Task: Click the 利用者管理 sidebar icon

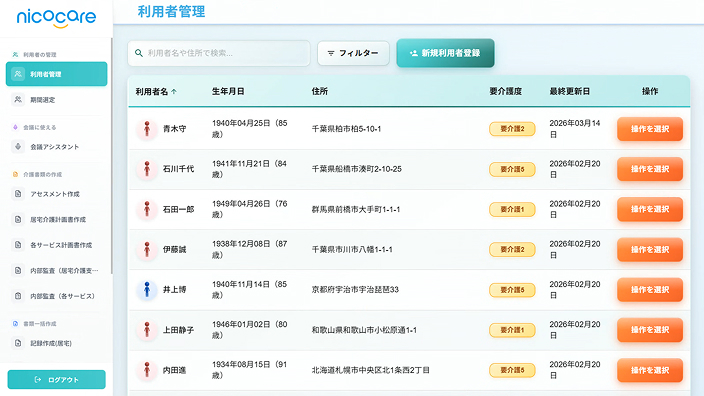Action: 18,74
